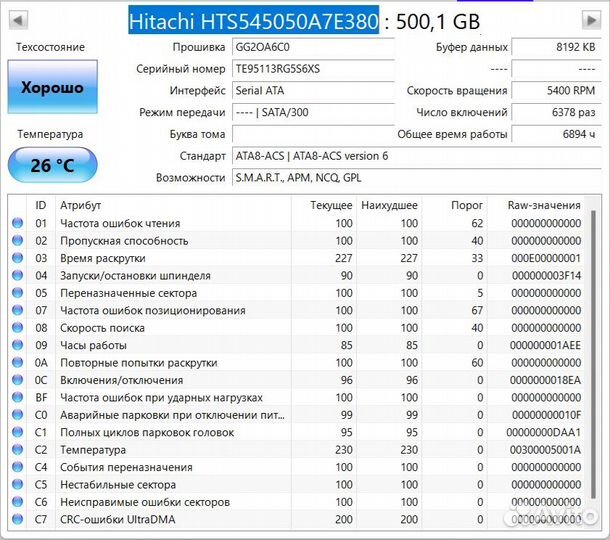
Task: Click the status icon for row ID C0
Action: [x=18, y=415]
